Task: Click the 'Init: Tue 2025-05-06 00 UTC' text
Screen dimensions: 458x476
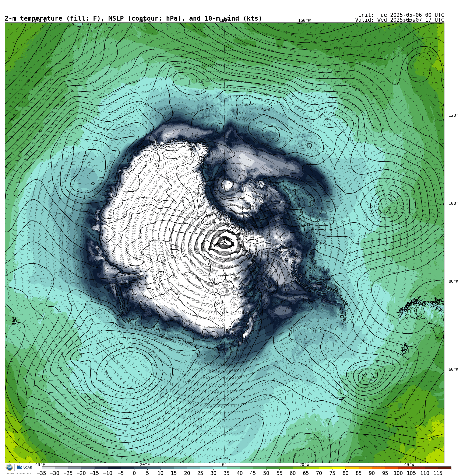Action: [401, 15]
